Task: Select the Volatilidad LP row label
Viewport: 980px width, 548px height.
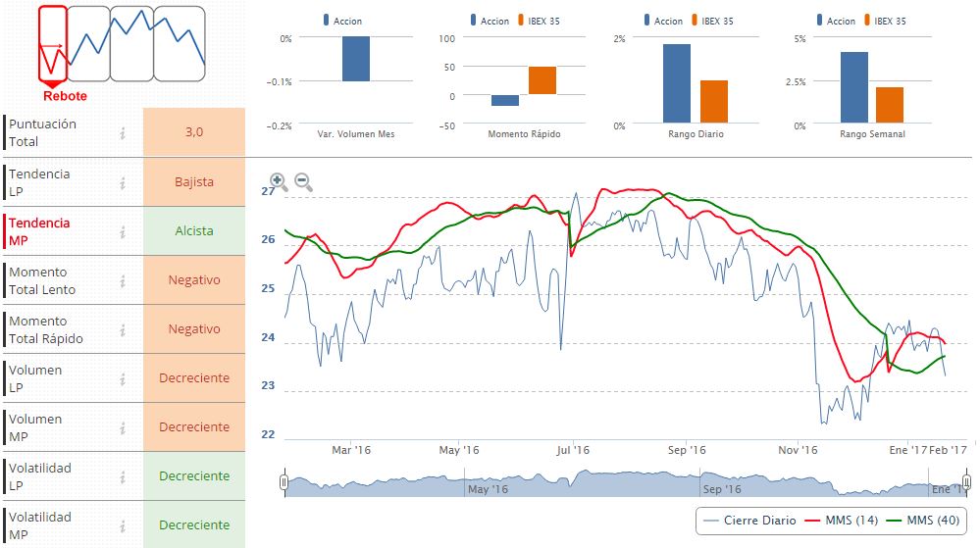Action: point(40,476)
